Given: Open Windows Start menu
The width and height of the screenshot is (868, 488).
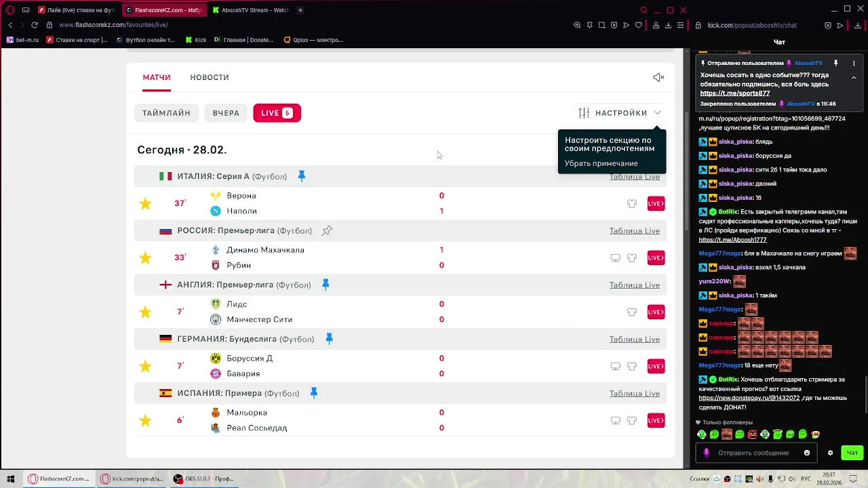Looking at the screenshot, I should 10,479.
